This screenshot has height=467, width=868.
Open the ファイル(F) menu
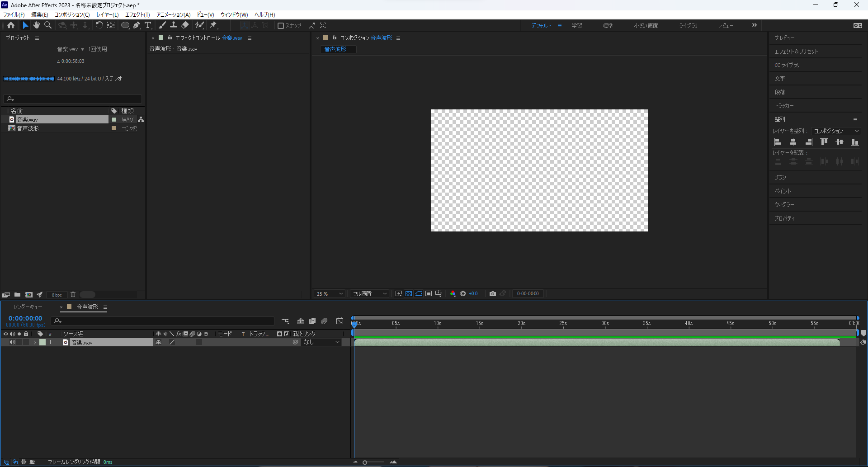tap(14, 15)
